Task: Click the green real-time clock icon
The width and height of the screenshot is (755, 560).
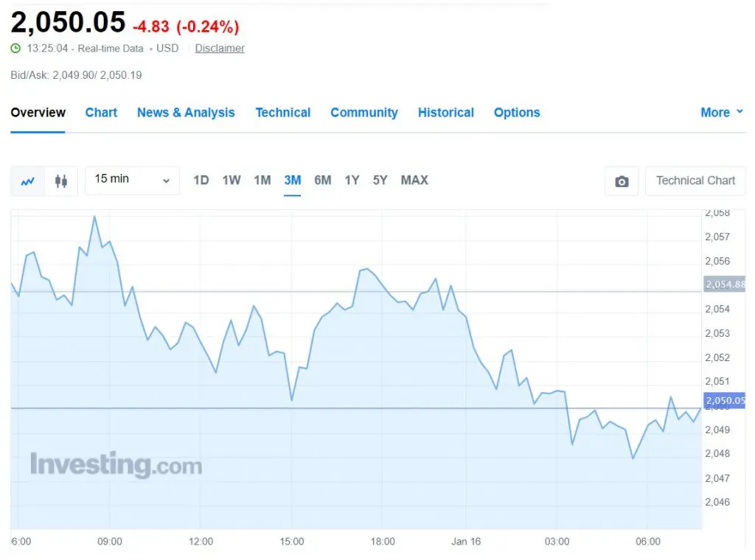Action: [x=16, y=48]
